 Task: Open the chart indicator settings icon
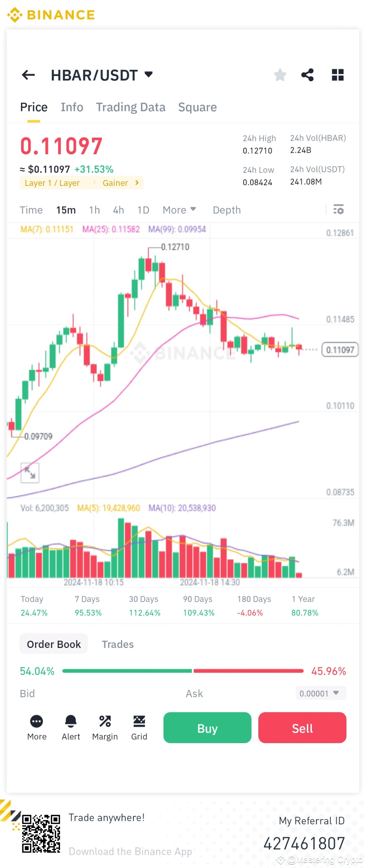pyautogui.click(x=338, y=210)
